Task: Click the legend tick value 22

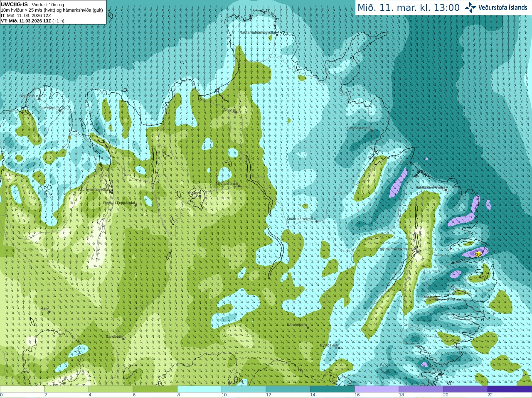Action: (490, 395)
